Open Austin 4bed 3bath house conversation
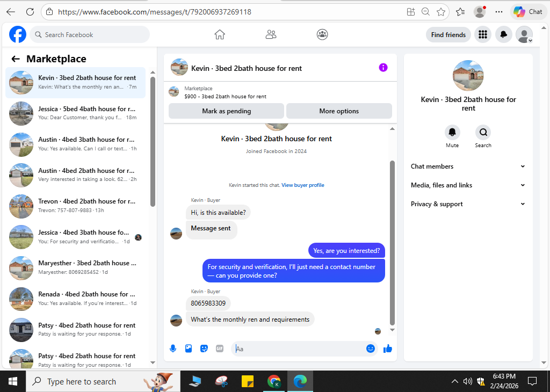550x392 pixels. tap(75, 144)
